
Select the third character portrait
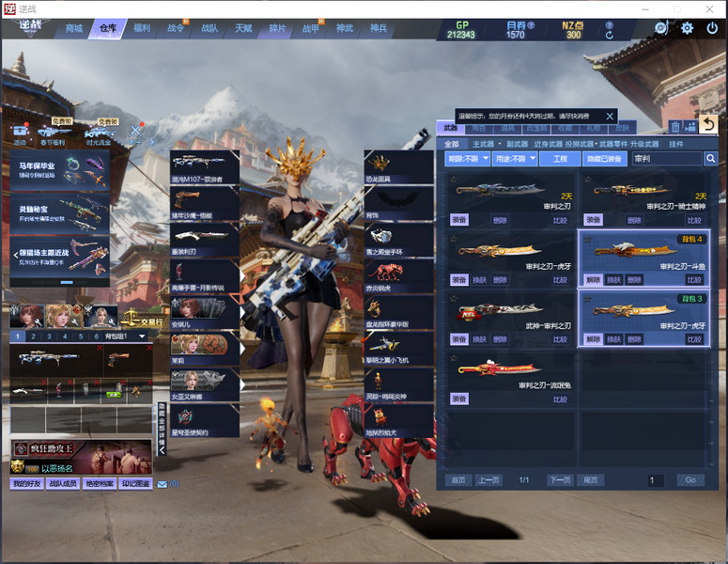[100, 316]
